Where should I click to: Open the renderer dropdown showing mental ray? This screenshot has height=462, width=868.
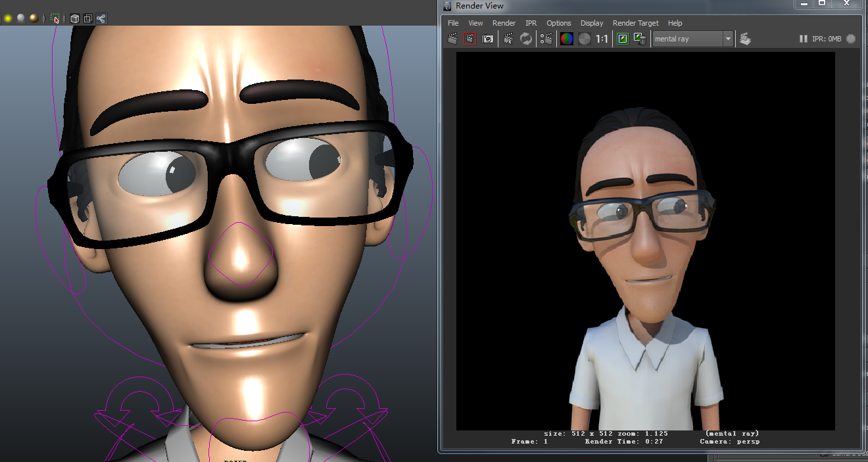click(x=692, y=39)
